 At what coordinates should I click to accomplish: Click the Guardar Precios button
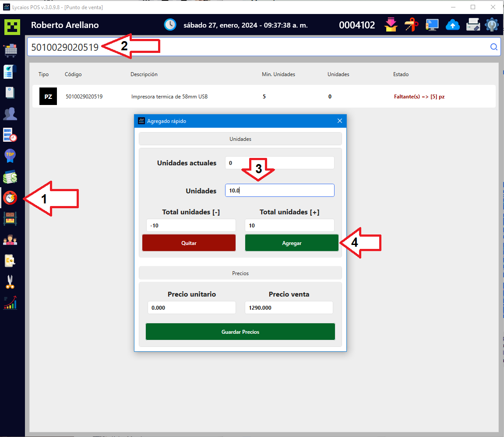[240, 332]
